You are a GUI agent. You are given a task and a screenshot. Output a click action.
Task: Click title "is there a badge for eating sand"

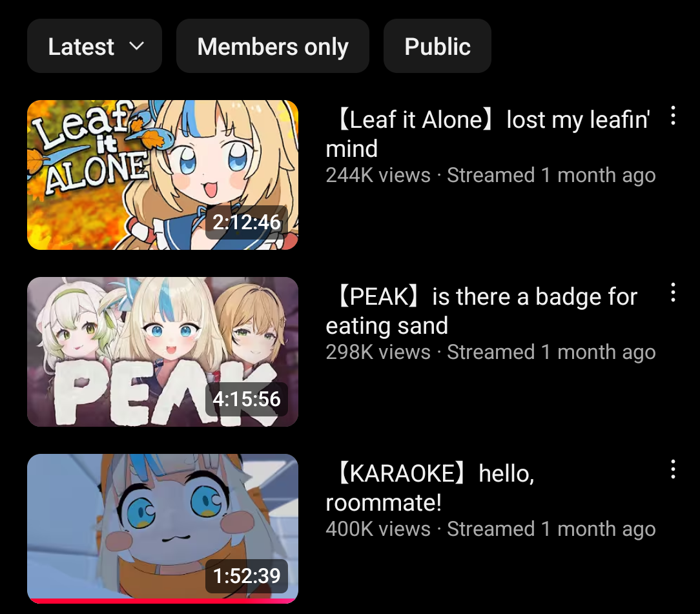point(482,311)
